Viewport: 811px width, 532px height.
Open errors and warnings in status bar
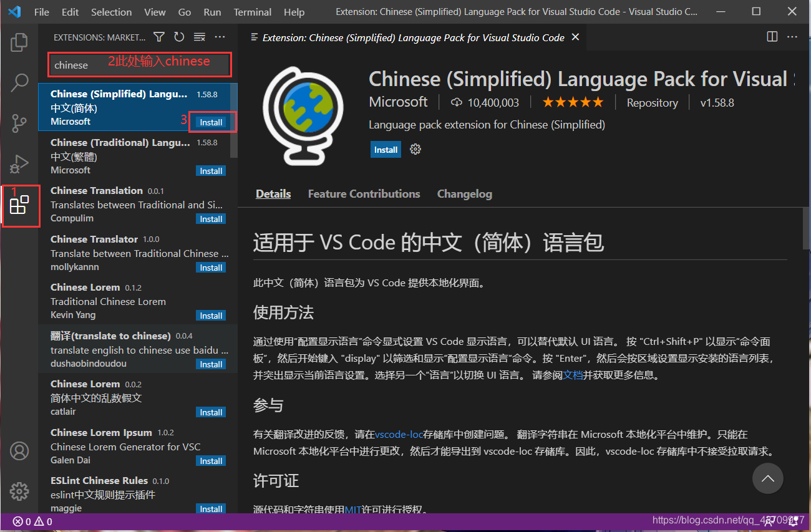click(32, 521)
